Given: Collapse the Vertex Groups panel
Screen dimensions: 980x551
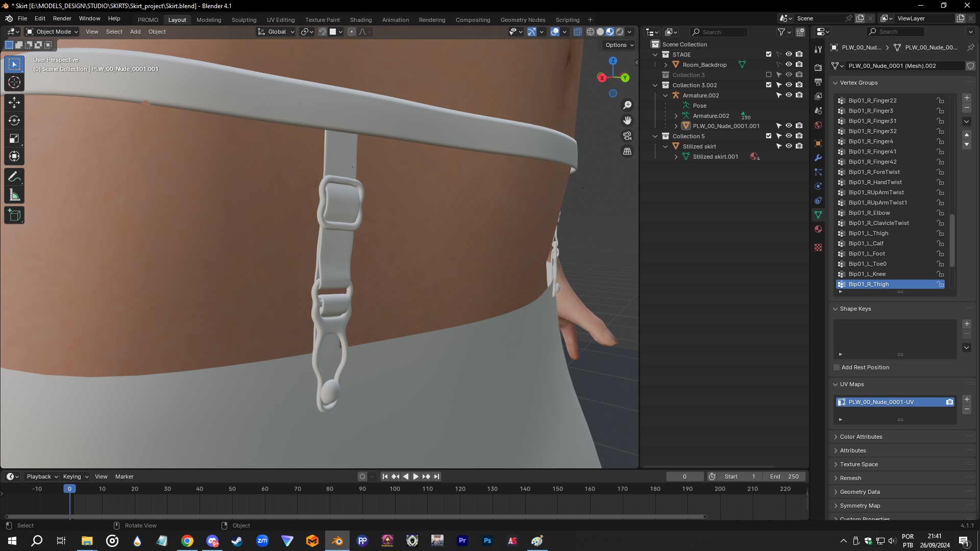Looking at the screenshot, I should 836,83.
